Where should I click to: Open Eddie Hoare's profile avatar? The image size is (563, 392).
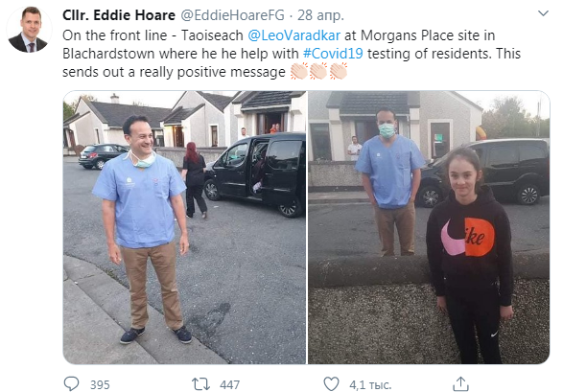pos(29,30)
